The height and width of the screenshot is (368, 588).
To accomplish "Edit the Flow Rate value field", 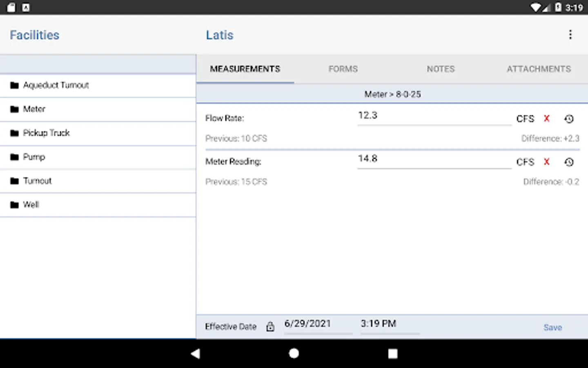I will coord(434,117).
